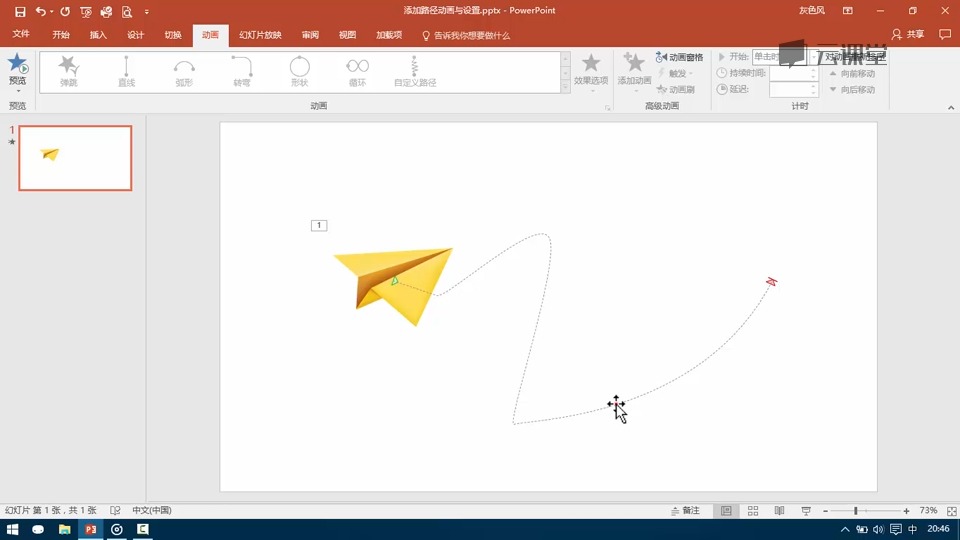Image resolution: width=960 pixels, height=540 pixels.
Task: Click 向前移动 move earlier button
Action: 852,73
